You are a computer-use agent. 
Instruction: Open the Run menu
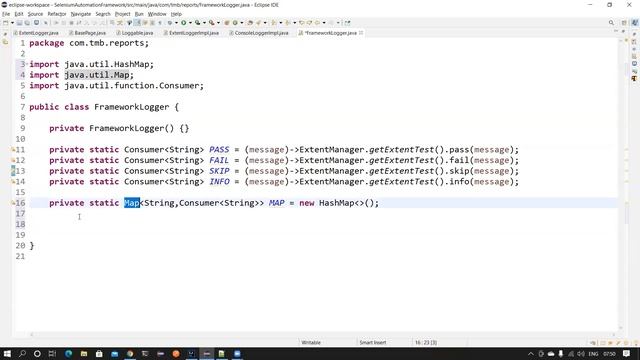click(x=139, y=14)
